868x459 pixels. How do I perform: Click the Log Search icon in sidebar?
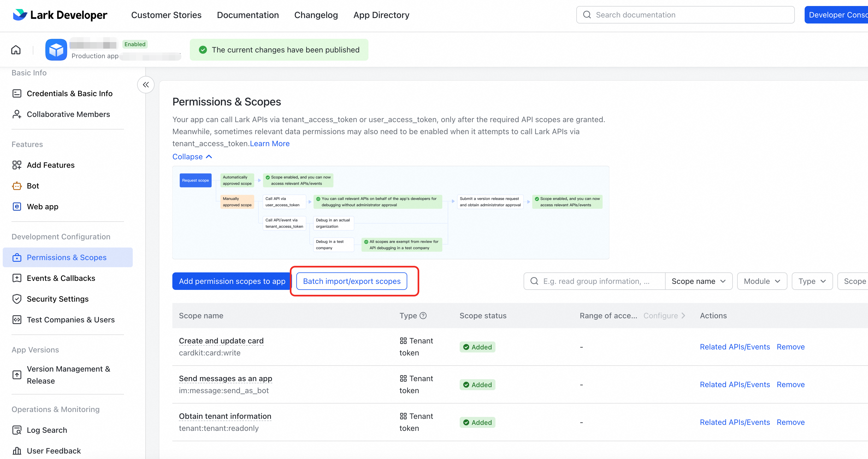(x=17, y=430)
